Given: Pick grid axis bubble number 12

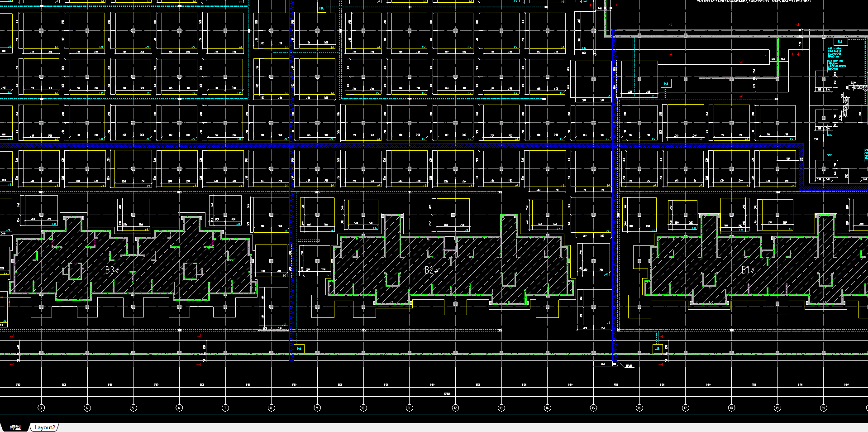Looking at the screenshot, I should (455, 408).
